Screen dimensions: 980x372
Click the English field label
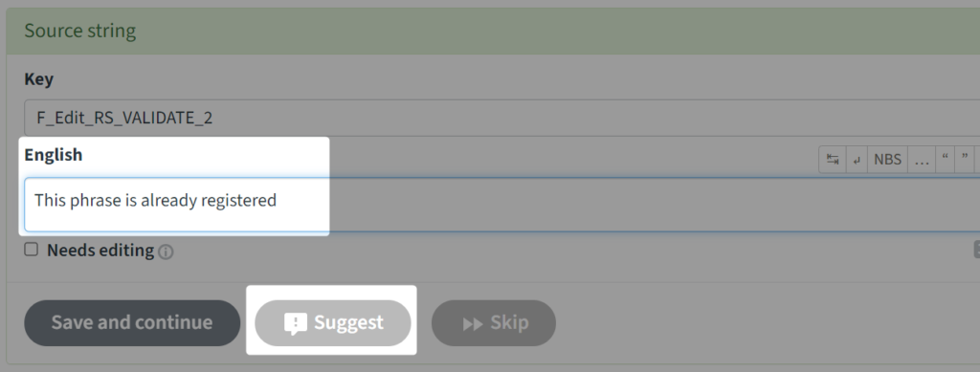pos(54,155)
